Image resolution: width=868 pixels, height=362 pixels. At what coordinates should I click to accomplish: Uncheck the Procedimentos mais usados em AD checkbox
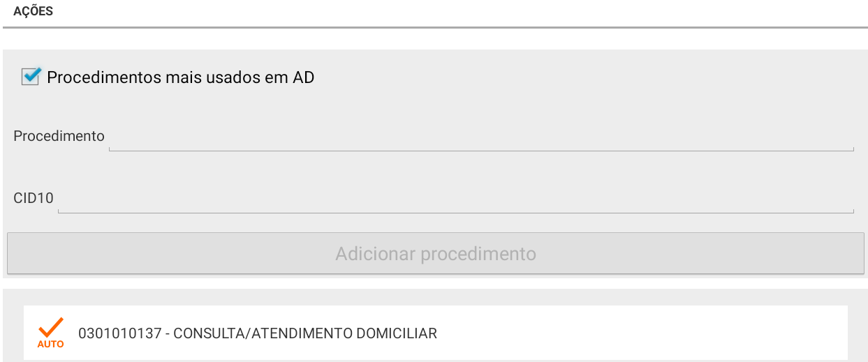31,77
